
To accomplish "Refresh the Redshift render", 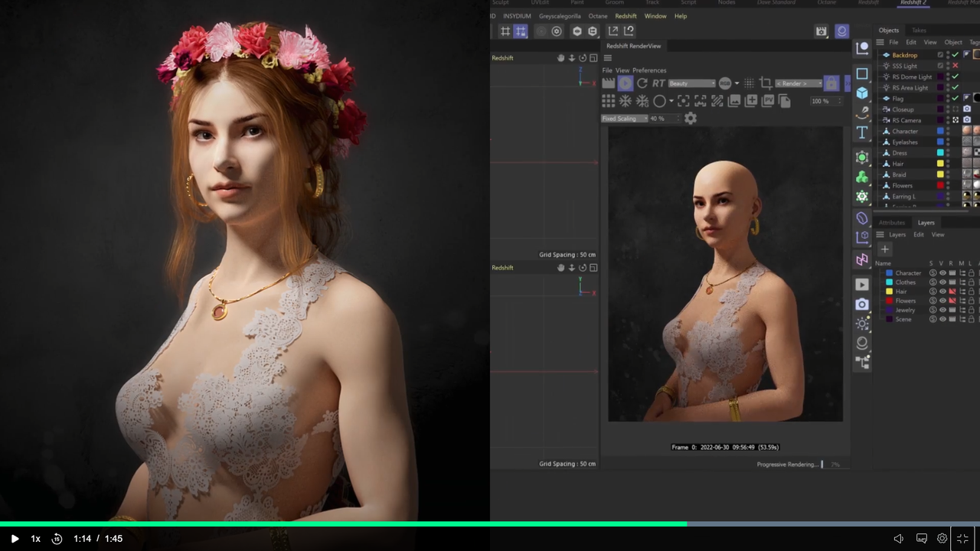I will (642, 83).
